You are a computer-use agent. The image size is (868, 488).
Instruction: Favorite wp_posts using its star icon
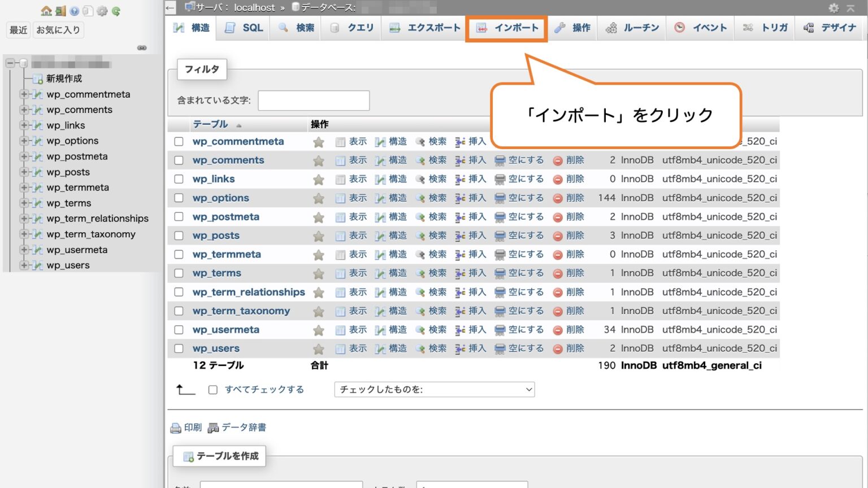pos(319,236)
